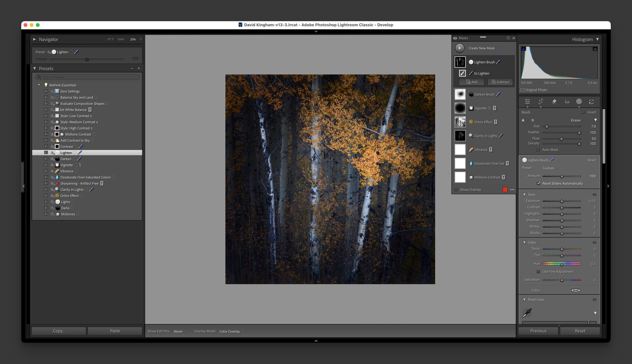Click the Subtract from mask button
The image size is (632, 364).
click(x=501, y=82)
